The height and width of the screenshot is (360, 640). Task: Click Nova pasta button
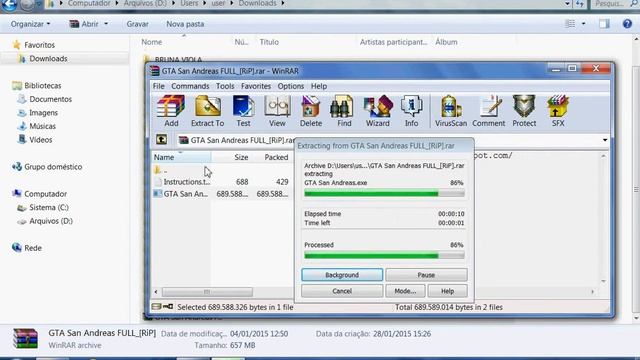click(185, 24)
